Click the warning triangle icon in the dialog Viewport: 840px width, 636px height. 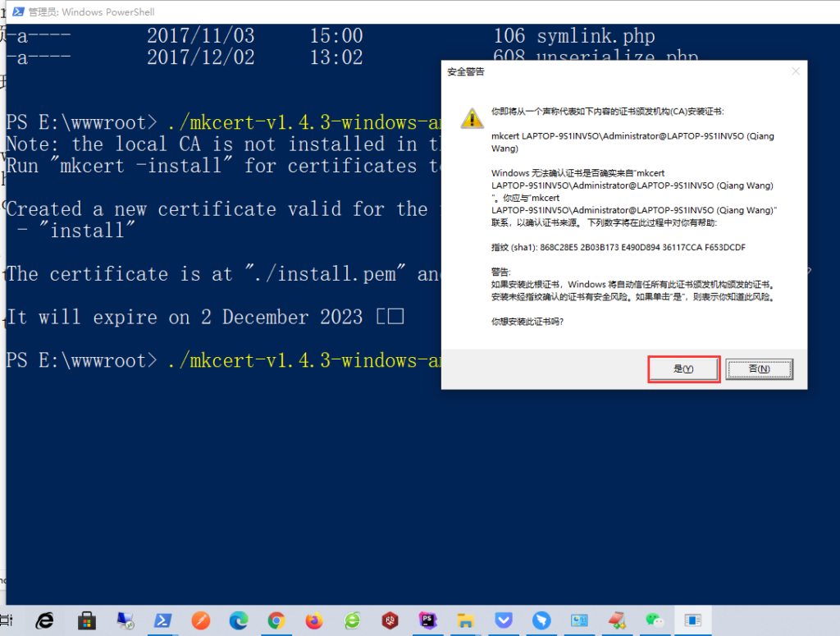tap(472, 118)
